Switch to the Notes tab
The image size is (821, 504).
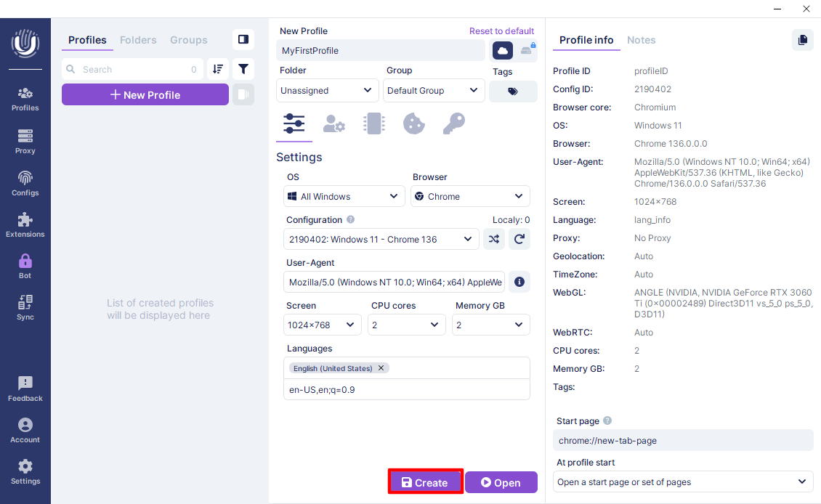tap(641, 40)
